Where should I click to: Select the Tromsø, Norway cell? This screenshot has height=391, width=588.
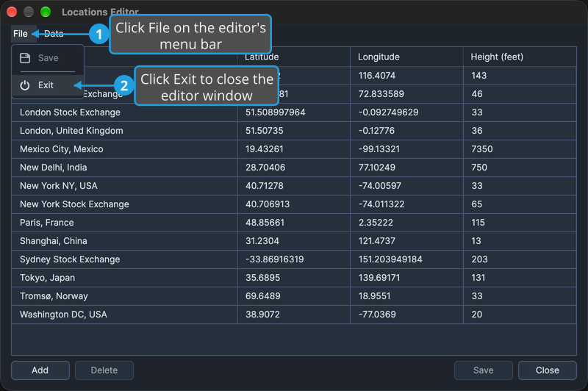(124, 296)
